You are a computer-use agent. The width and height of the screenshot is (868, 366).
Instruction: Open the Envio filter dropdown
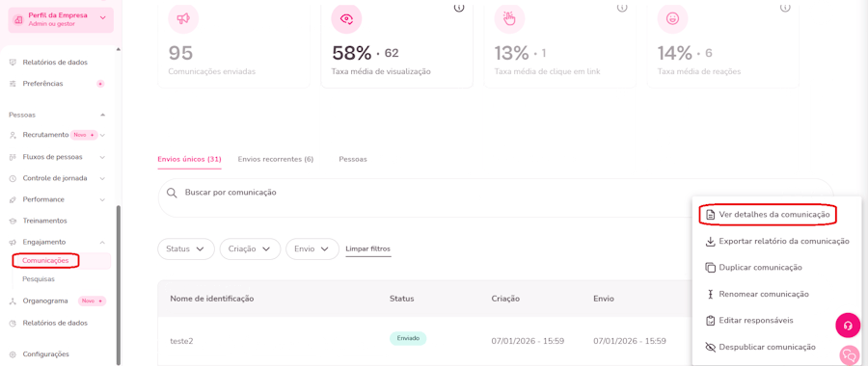tap(312, 248)
